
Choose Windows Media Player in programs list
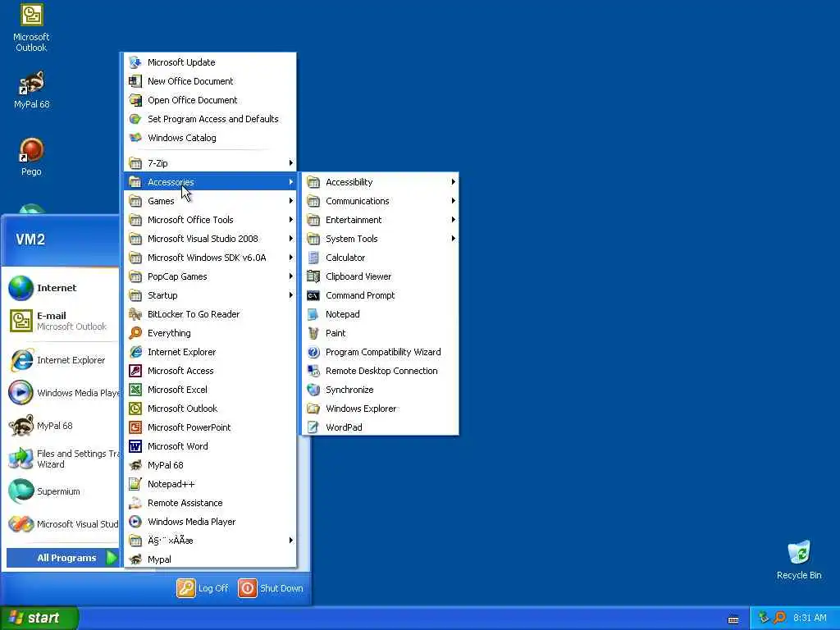coord(211,522)
